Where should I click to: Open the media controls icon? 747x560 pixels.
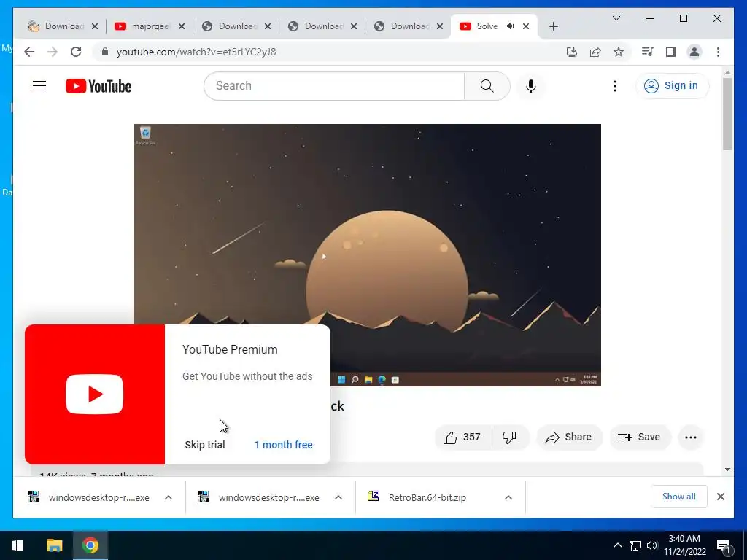coord(648,52)
